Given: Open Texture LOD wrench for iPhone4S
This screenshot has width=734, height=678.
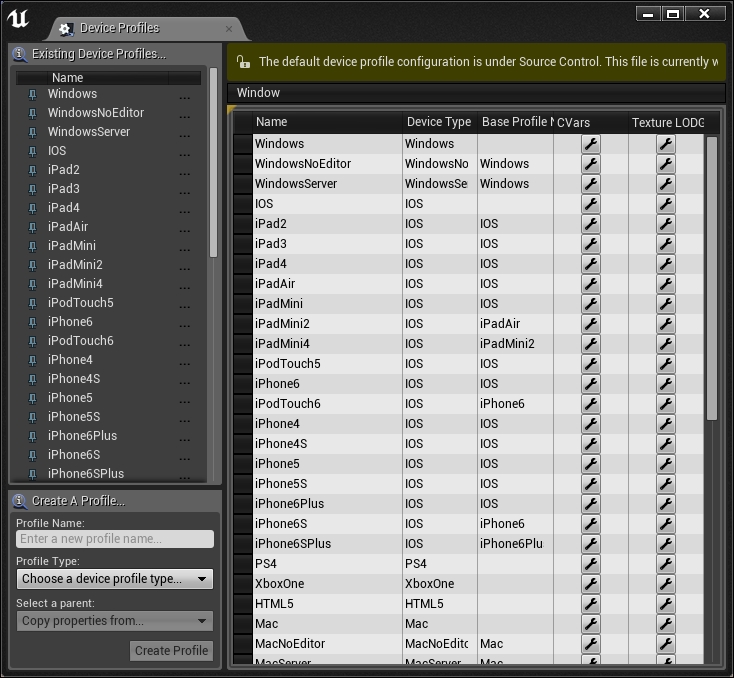Looking at the screenshot, I should (x=666, y=444).
